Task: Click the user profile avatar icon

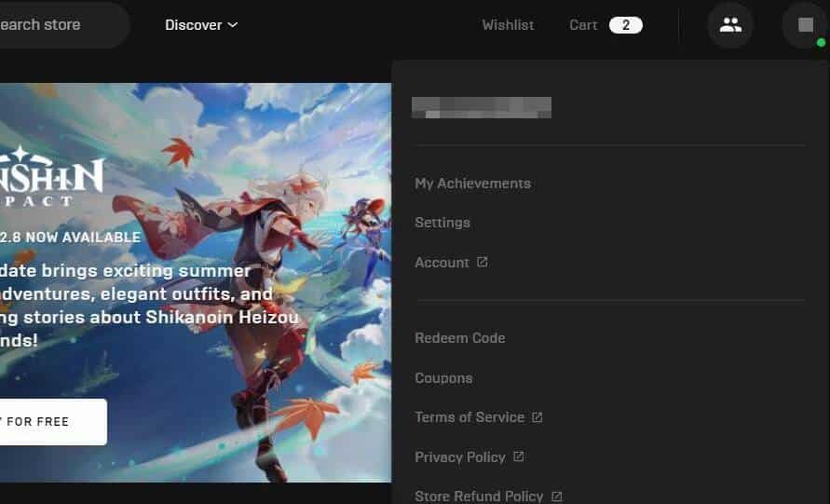Action: (805, 25)
